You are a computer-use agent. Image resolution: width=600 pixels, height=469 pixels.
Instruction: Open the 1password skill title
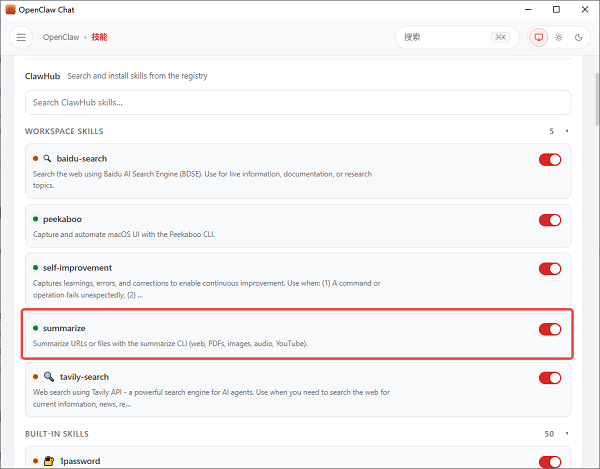point(80,461)
